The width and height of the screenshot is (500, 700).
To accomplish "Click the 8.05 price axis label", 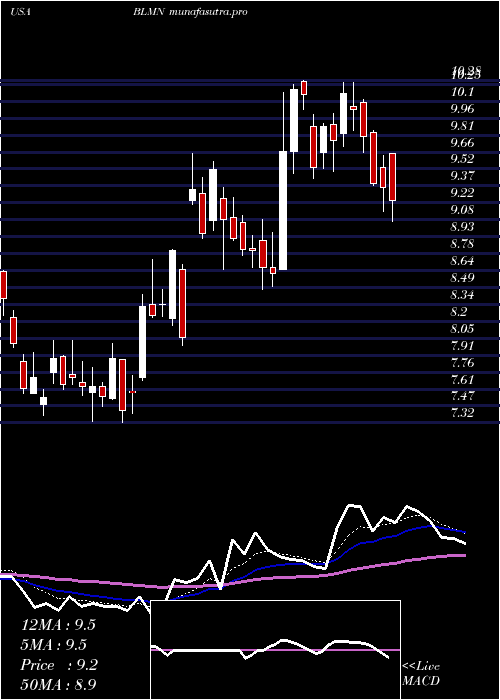I will tap(464, 329).
